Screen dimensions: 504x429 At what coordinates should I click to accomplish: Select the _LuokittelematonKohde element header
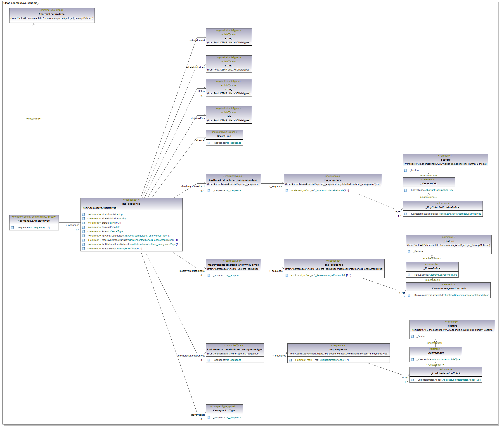coord(446,373)
